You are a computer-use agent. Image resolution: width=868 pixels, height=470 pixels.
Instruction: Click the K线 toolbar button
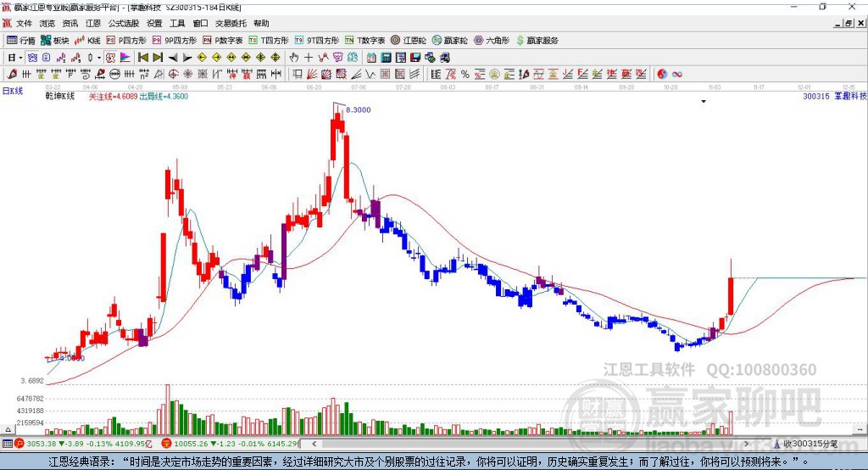87,41
